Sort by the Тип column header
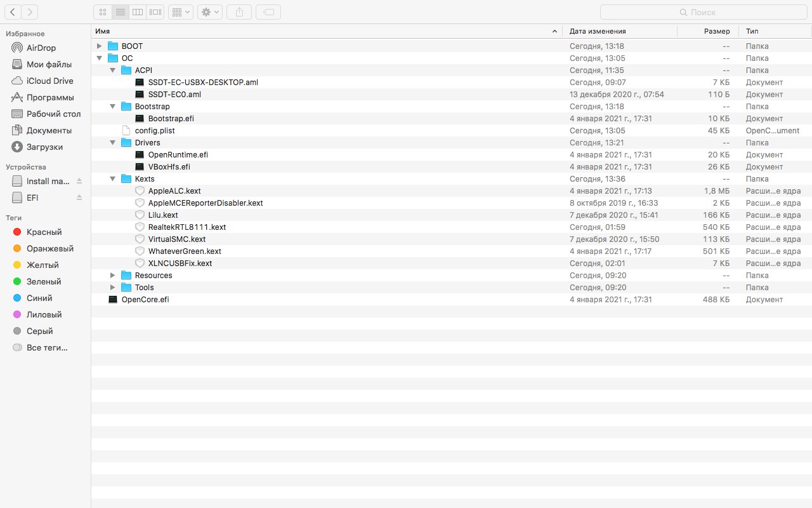812x508 pixels. tap(774, 31)
